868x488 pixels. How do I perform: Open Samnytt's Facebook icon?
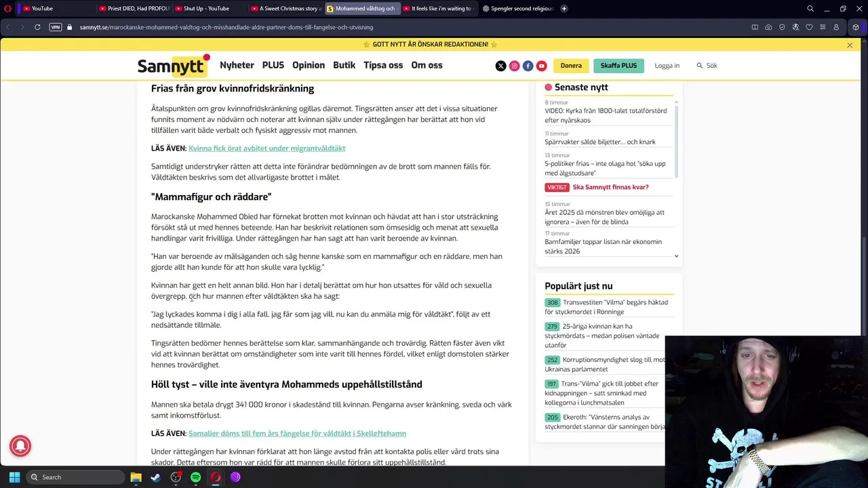528,66
